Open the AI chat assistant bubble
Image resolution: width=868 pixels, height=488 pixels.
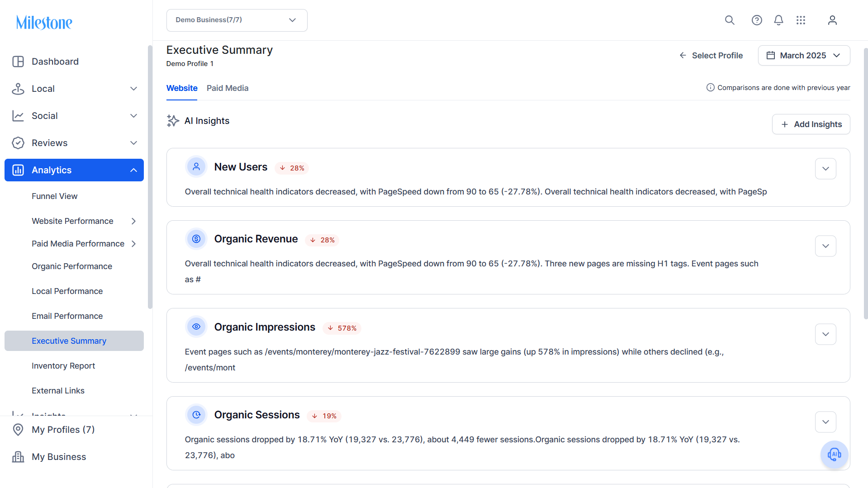pyautogui.click(x=834, y=455)
